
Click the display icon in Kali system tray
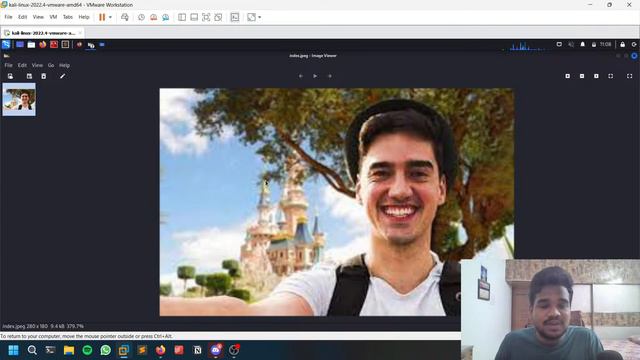tap(559, 44)
